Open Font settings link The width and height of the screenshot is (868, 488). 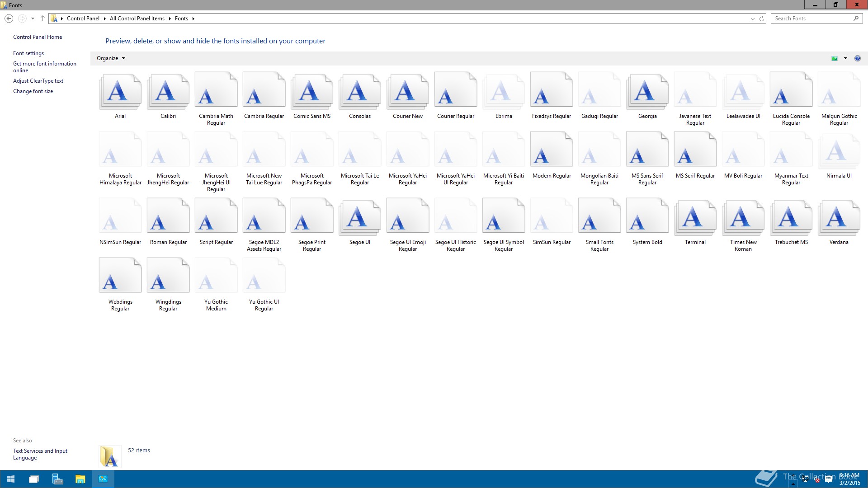(28, 53)
